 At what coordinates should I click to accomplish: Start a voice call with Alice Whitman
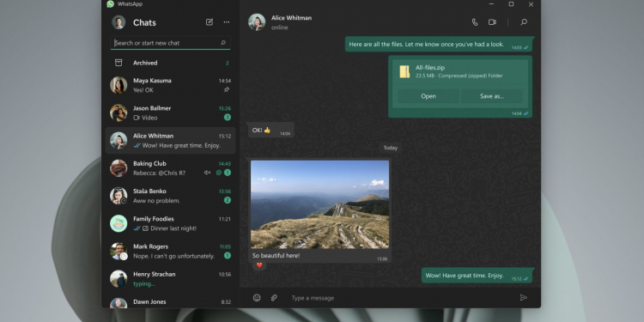(474, 22)
